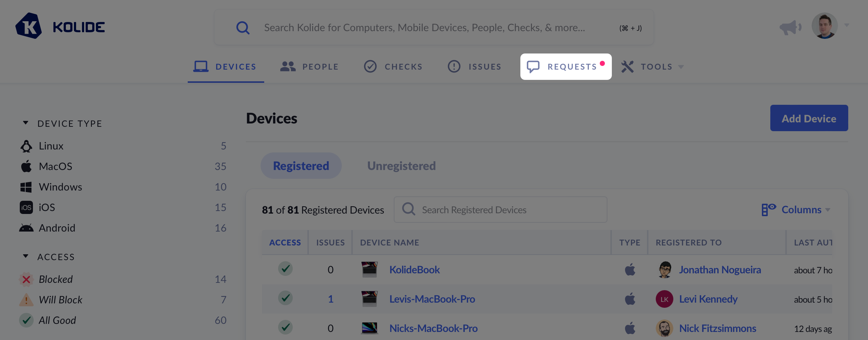Viewport: 868px width, 340px height.
Task: Collapse the Access filter section
Action: coord(26,256)
